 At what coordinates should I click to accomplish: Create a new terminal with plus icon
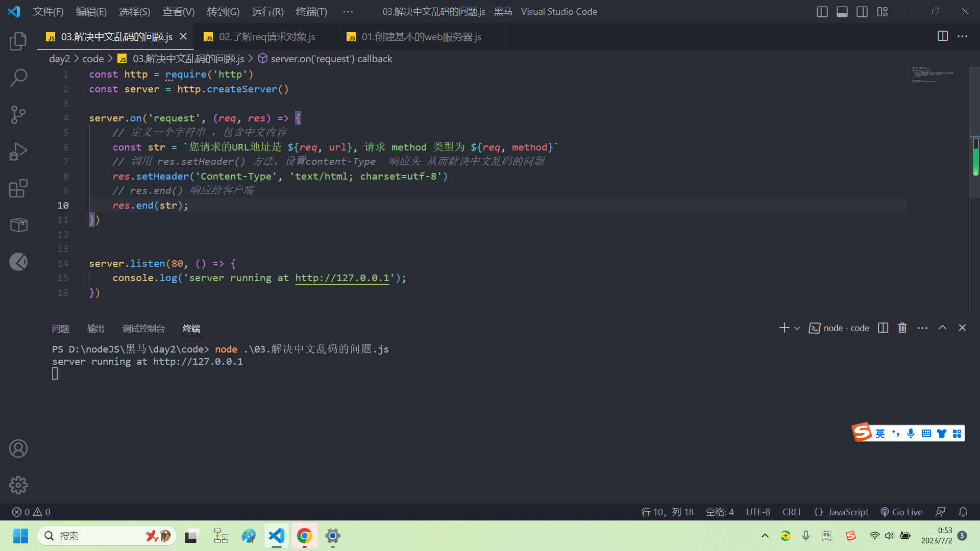(784, 328)
